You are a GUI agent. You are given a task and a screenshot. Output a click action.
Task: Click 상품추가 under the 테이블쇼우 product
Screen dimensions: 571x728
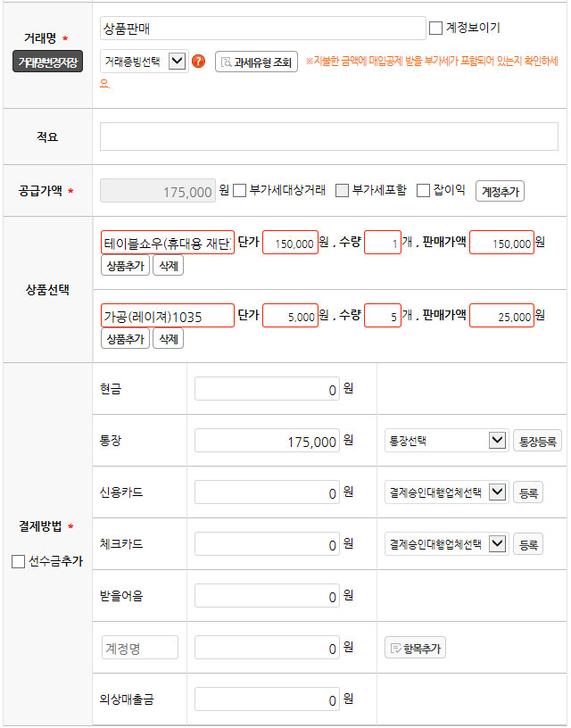point(125,265)
